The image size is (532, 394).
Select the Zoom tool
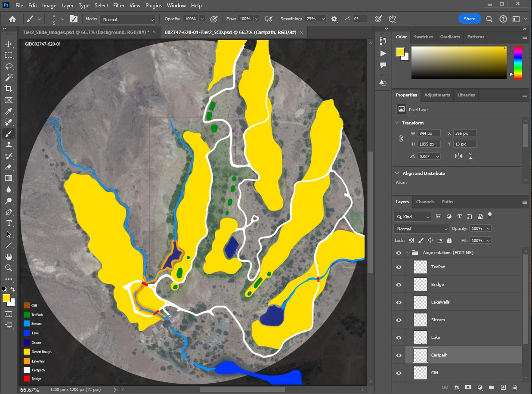click(x=9, y=268)
